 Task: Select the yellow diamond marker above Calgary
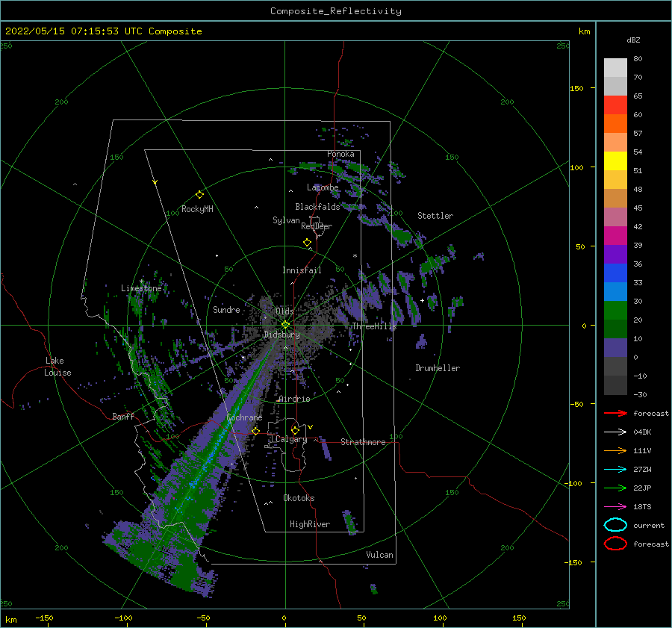[295, 430]
